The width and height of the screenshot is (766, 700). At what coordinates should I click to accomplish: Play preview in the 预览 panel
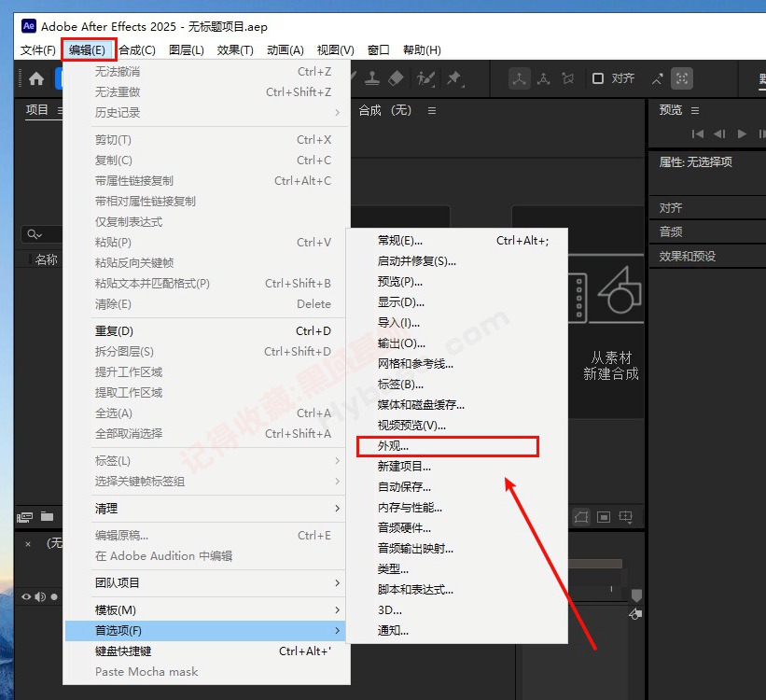742,133
